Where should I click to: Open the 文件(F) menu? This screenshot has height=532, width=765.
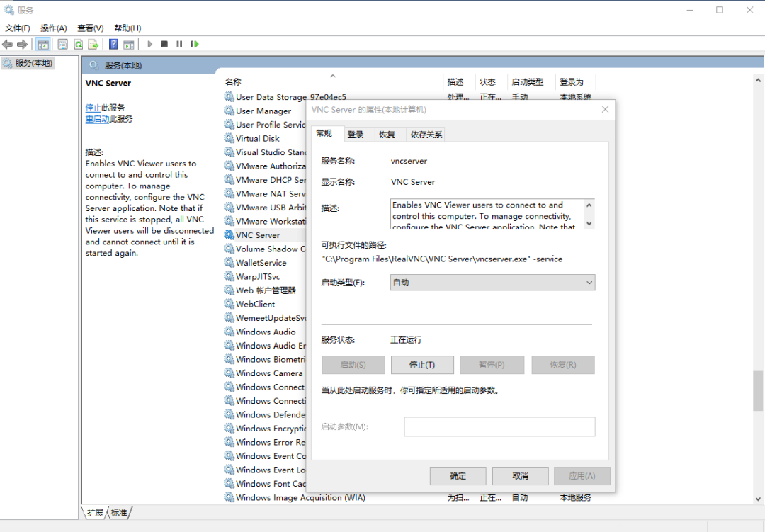point(18,28)
